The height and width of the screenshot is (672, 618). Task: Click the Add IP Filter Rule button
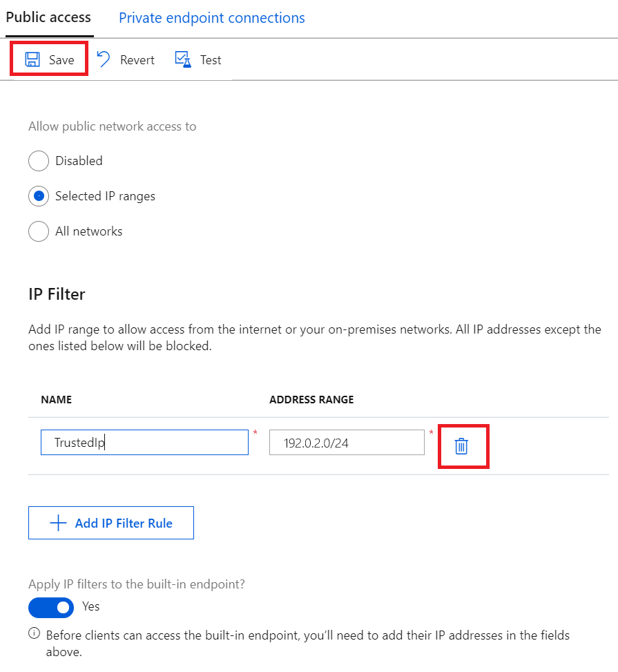110,523
